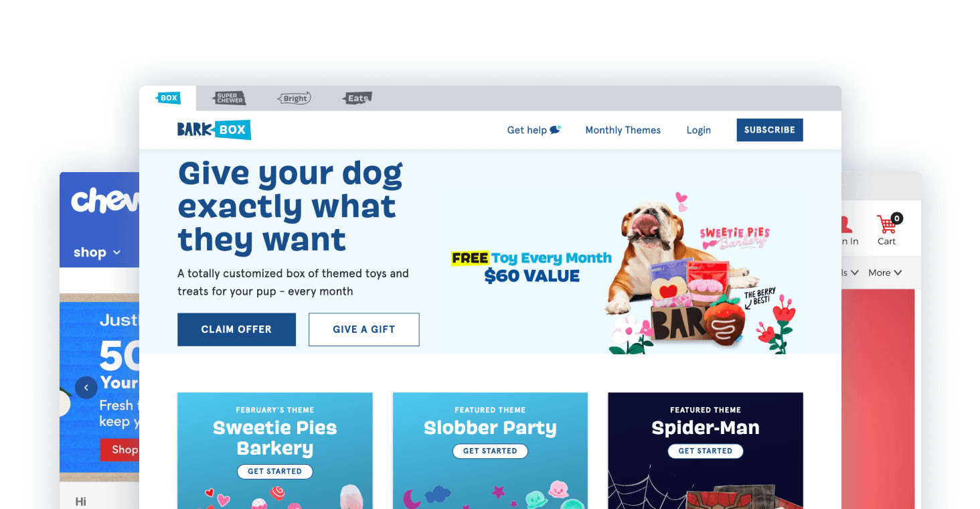Viewport: 980px width, 509px height.
Task: Click the SUBSCRIBE button
Action: coord(770,130)
